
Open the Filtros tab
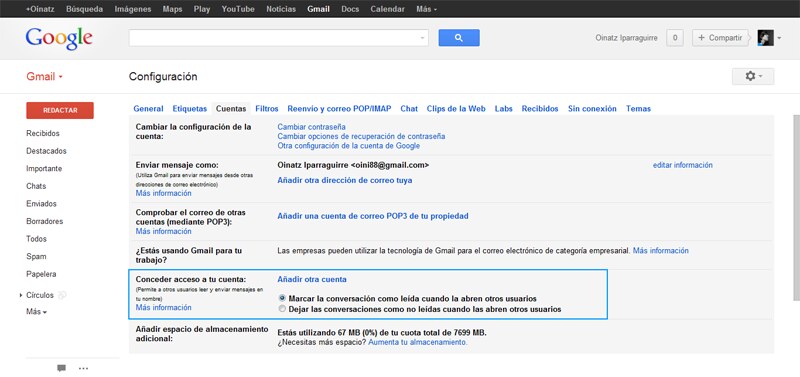(267, 109)
